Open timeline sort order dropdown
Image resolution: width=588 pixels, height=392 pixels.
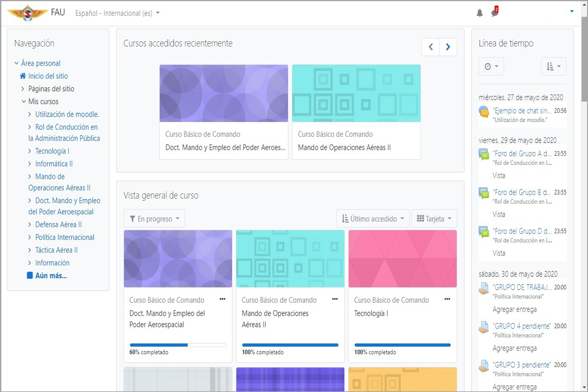pyautogui.click(x=553, y=67)
